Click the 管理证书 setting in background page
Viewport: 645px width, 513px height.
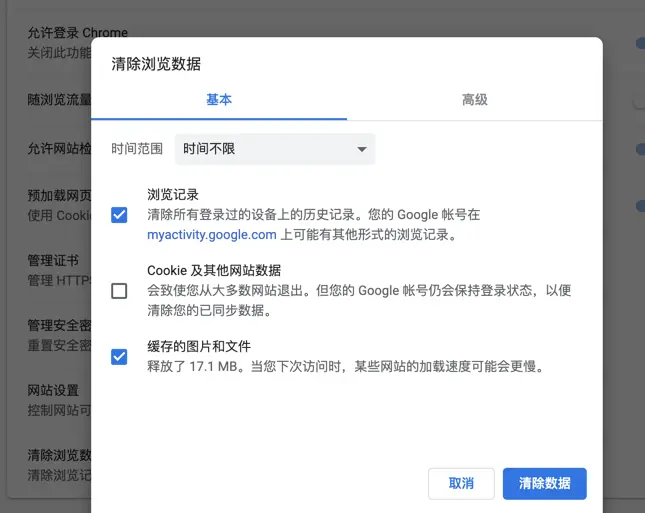pyautogui.click(x=53, y=260)
